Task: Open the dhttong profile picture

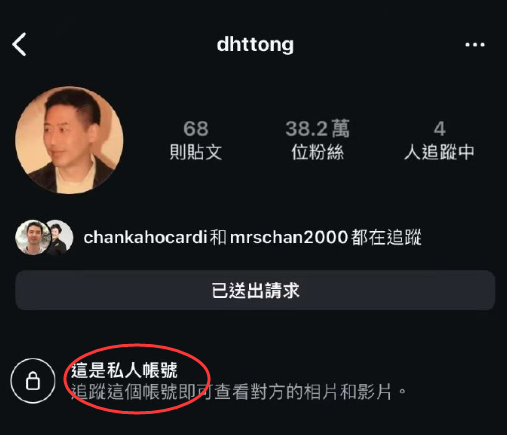Action: (69, 140)
